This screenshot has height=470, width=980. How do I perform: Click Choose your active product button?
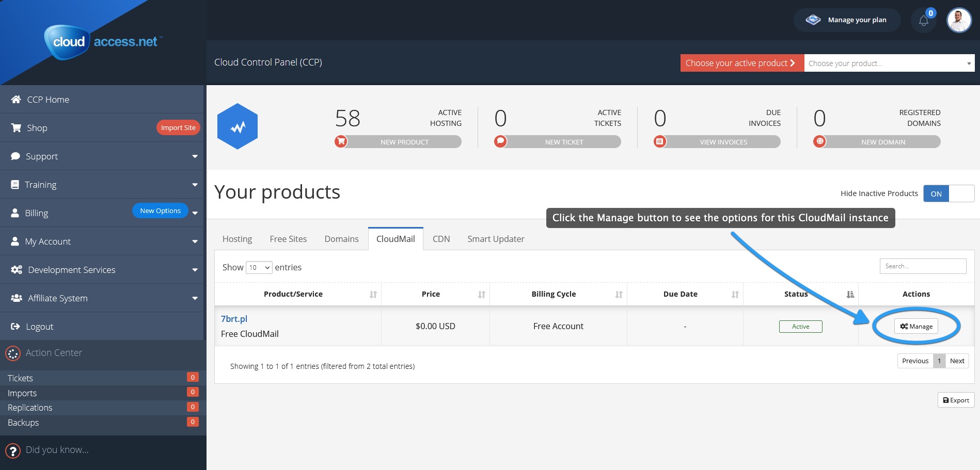coord(742,63)
